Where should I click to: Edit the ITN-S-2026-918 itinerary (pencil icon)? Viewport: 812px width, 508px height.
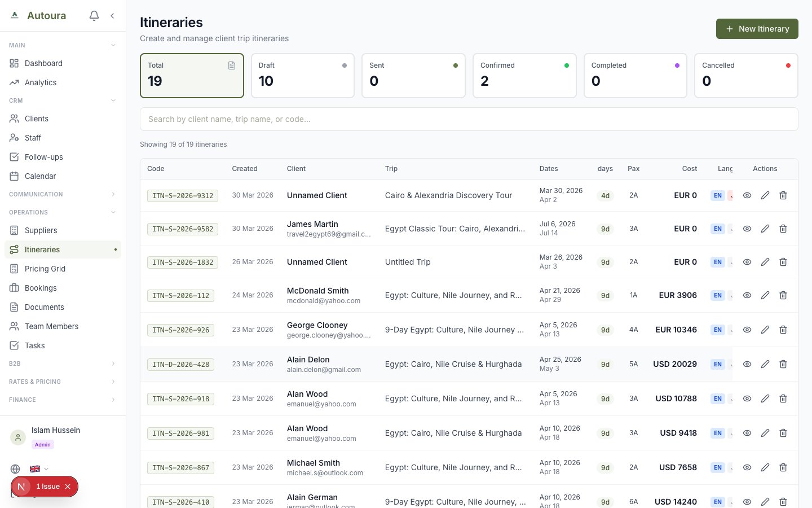click(x=765, y=398)
